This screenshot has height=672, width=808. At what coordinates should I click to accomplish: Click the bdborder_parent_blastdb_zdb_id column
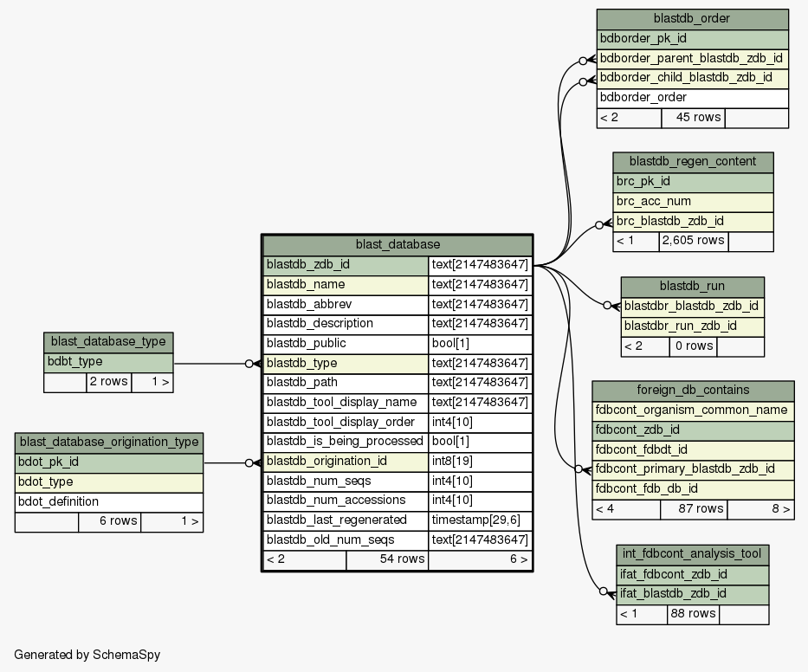[x=691, y=59]
